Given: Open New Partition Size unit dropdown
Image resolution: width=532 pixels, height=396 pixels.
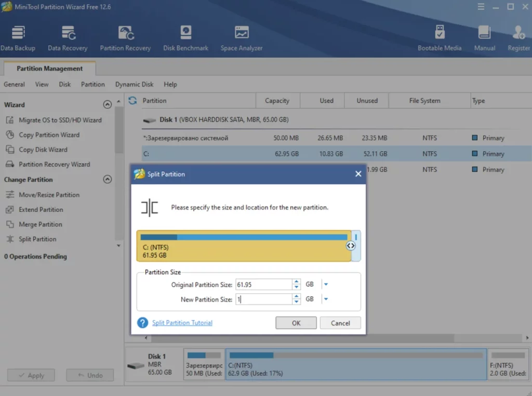Looking at the screenshot, I should tap(326, 299).
